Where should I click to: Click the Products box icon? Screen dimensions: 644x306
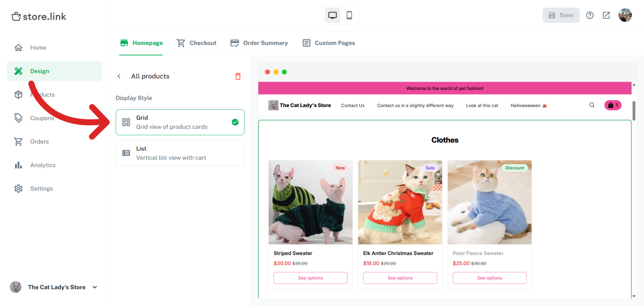point(18,94)
